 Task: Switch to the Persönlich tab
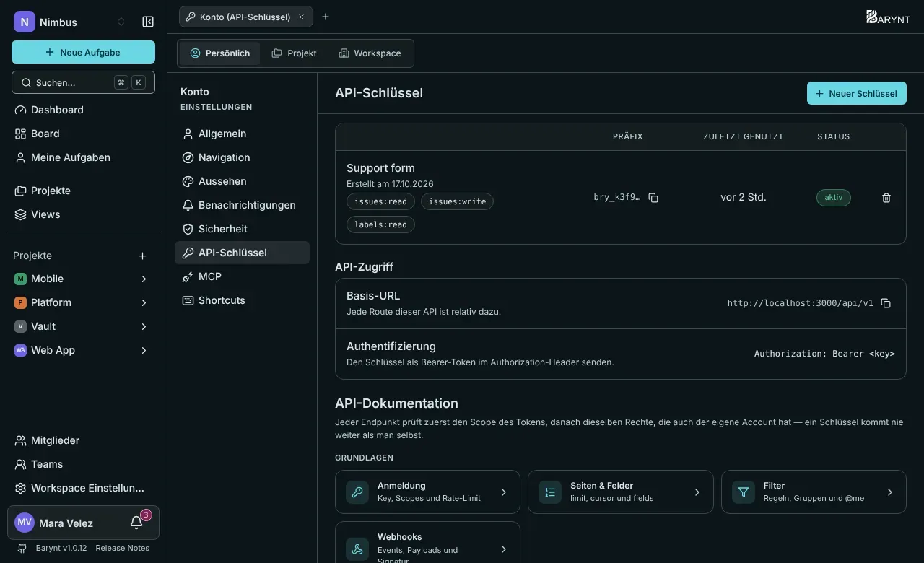point(220,53)
